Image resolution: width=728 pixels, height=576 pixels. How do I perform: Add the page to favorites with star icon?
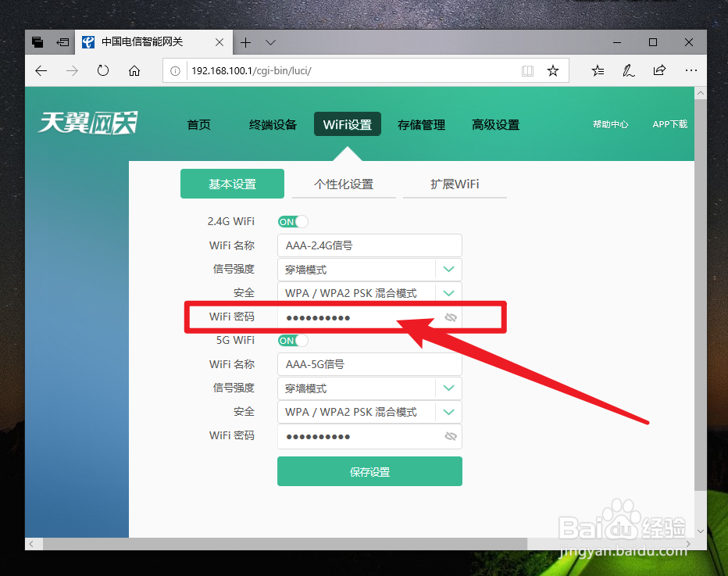pos(553,70)
